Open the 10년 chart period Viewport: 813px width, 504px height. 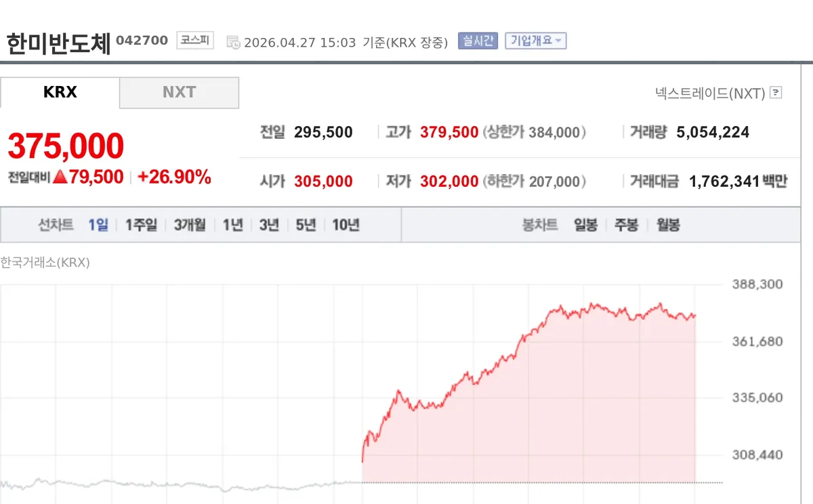point(346,225)
